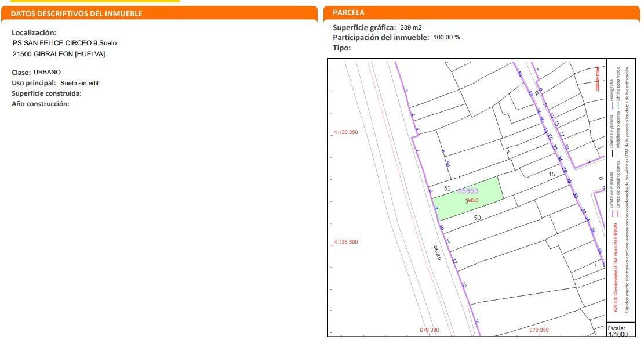The image size is (644, 347).
Task: Click the '679.350' coordinate label
Action: click(539, 330)
